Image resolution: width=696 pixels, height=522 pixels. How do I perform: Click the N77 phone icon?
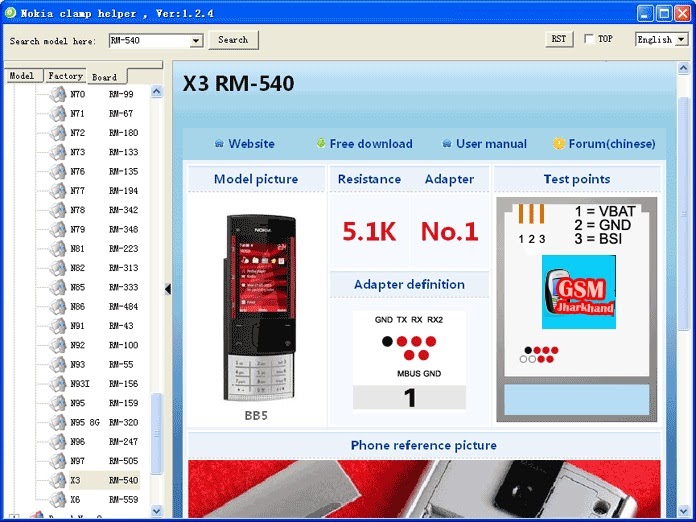(58, 191)
